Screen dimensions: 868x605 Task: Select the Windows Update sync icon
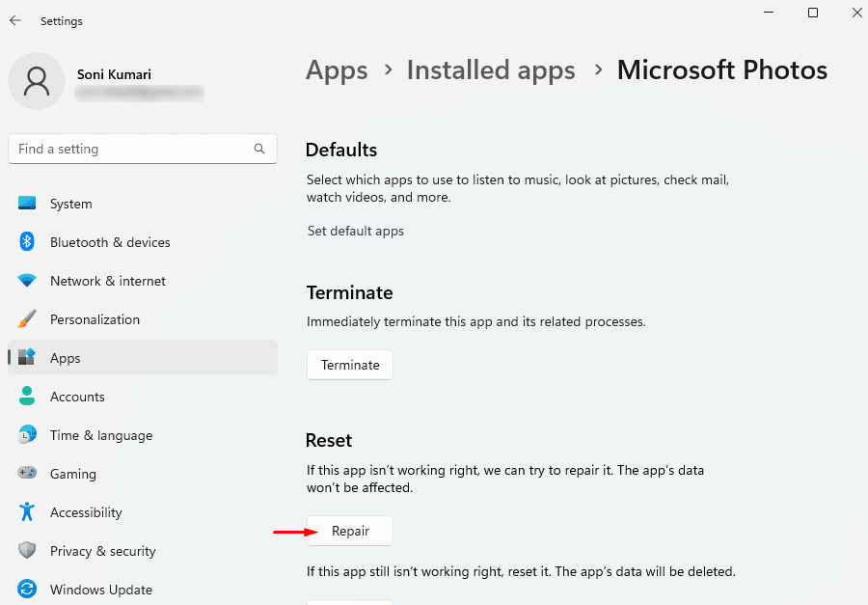27,589
